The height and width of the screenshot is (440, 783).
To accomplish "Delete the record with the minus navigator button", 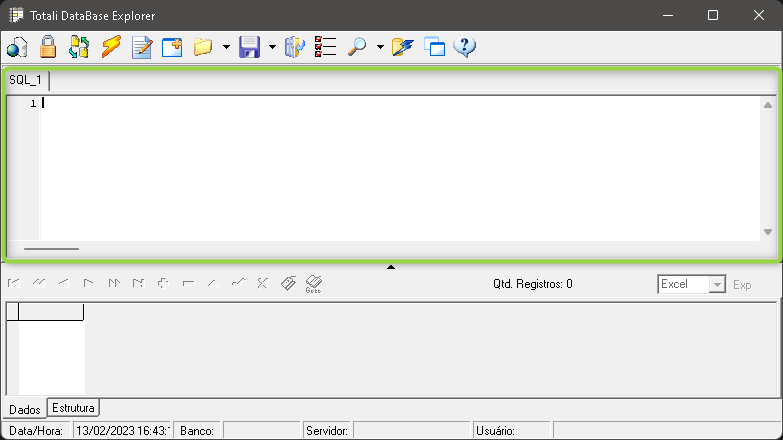I will [188, 283].
